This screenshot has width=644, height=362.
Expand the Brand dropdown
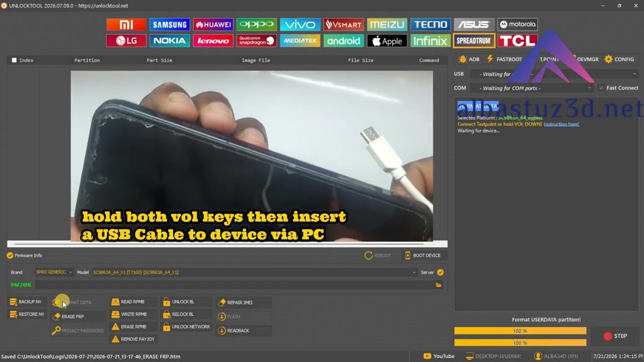click(x=54, y=273)
